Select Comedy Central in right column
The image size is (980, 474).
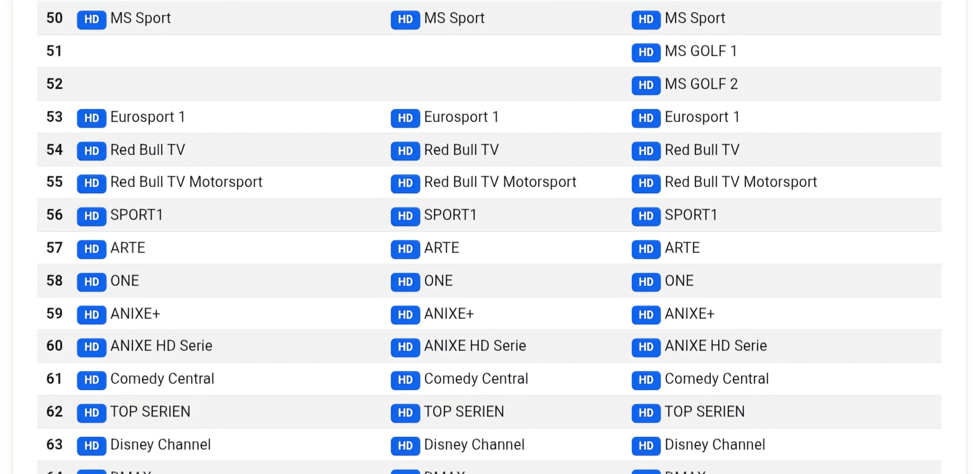(716, 379)
